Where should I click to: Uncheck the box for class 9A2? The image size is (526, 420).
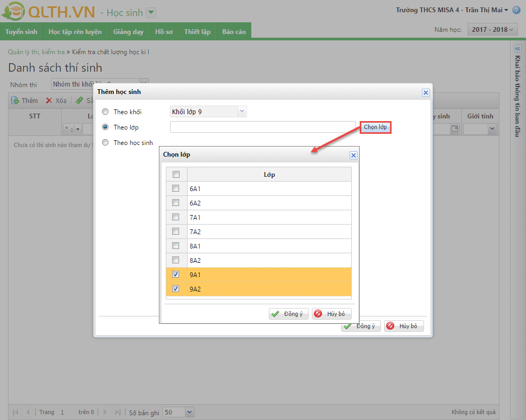(x=175, y=289)
